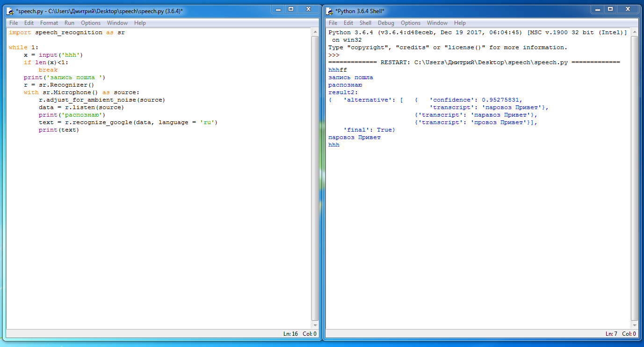Minimize the speech.py editor window
Viewport: 644px width, 347px height.
(x=277, y=9)
